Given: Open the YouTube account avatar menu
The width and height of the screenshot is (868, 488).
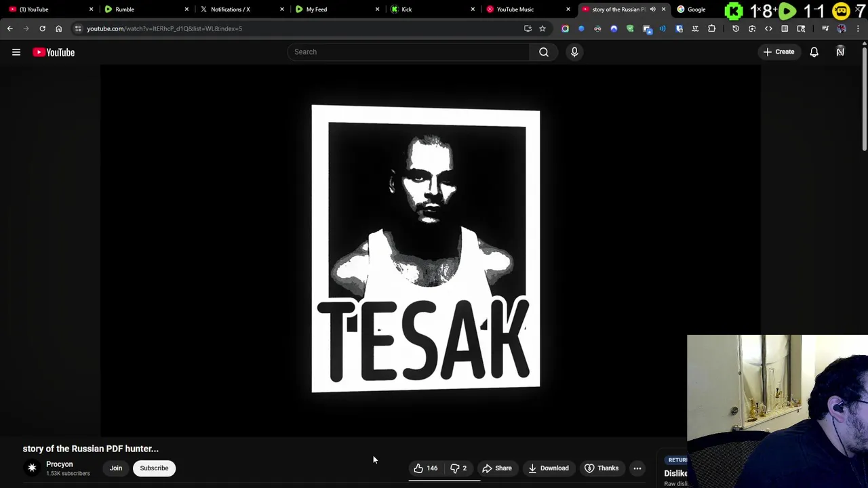Looking at the screenshot, I should (840, 52).
